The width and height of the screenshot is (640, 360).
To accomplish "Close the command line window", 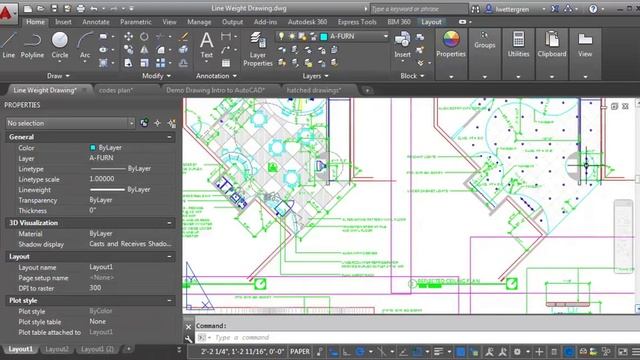I will 188,327.
